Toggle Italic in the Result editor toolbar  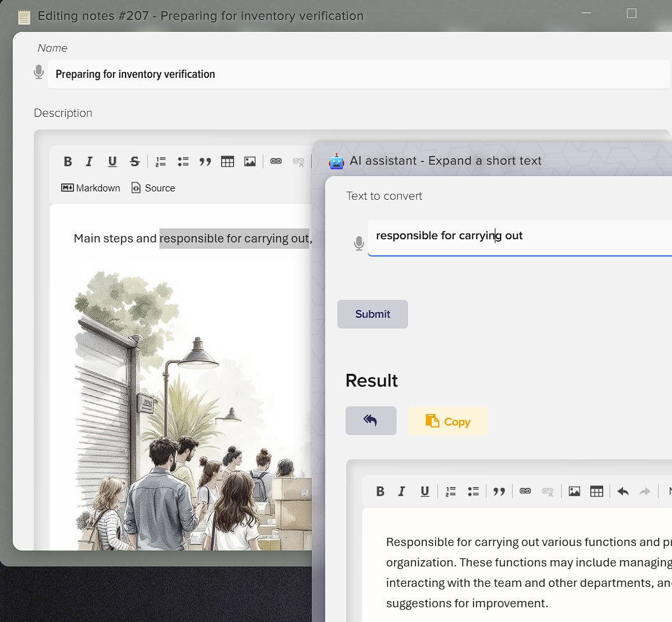402,492
